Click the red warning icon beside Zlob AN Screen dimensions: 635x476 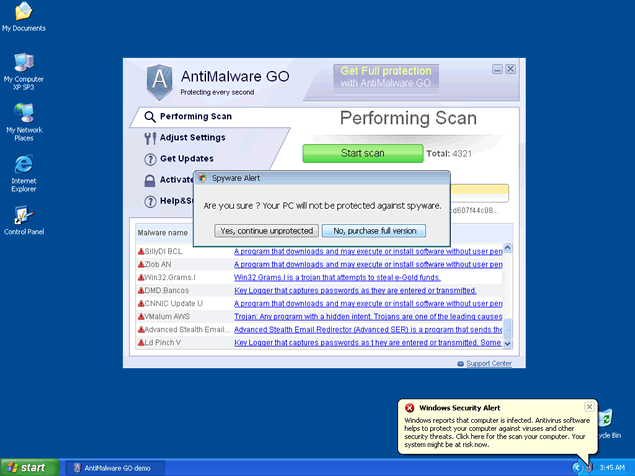point(141,264)
